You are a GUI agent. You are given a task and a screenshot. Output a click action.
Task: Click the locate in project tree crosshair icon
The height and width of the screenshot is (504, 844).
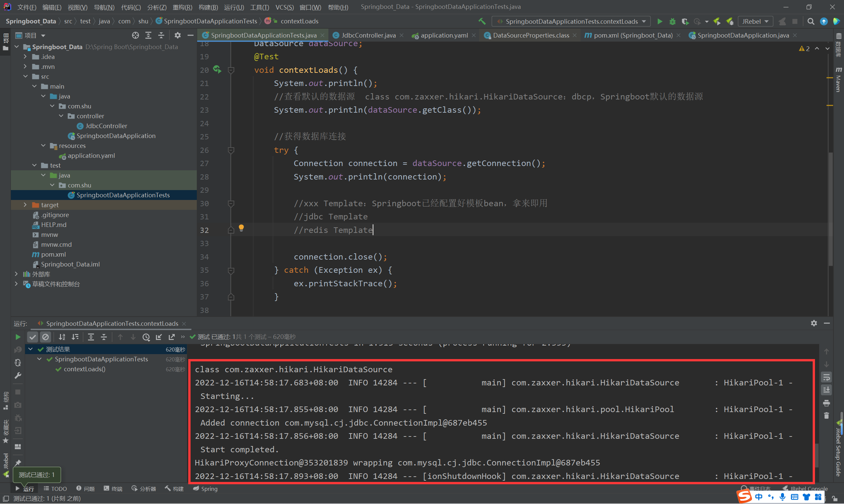pos(135,35)
